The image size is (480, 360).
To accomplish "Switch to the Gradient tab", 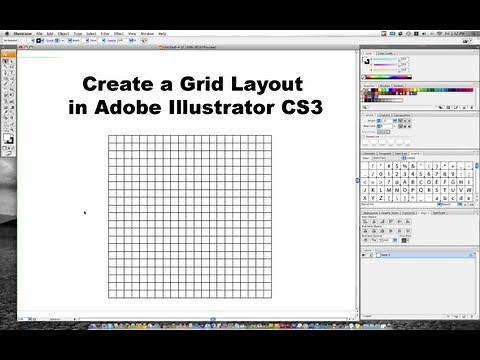I will tap(384, 115).
